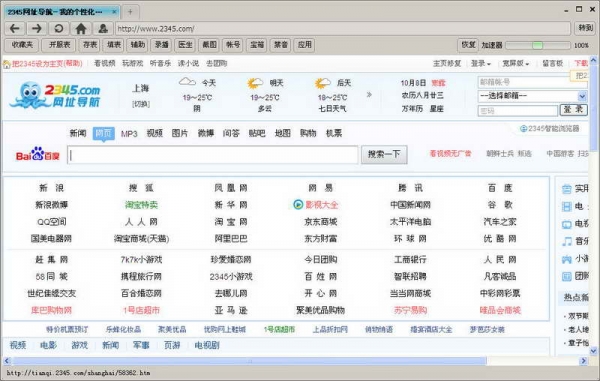Open the 淘宝特卖 link
The width and height of the screenshot is (600, 381).
coord(141,205)
